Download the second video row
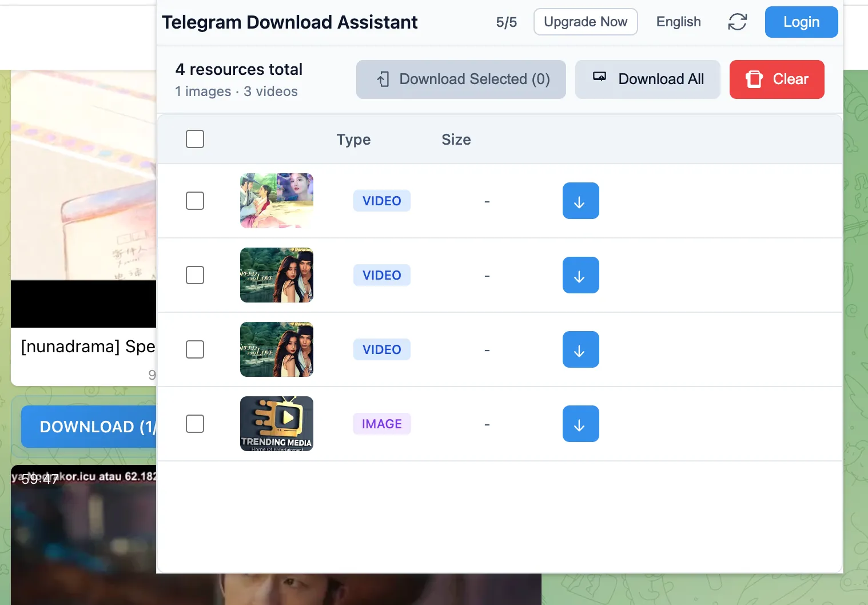The width and height of the screenshot is (868, 605). [x=580, y=275]
